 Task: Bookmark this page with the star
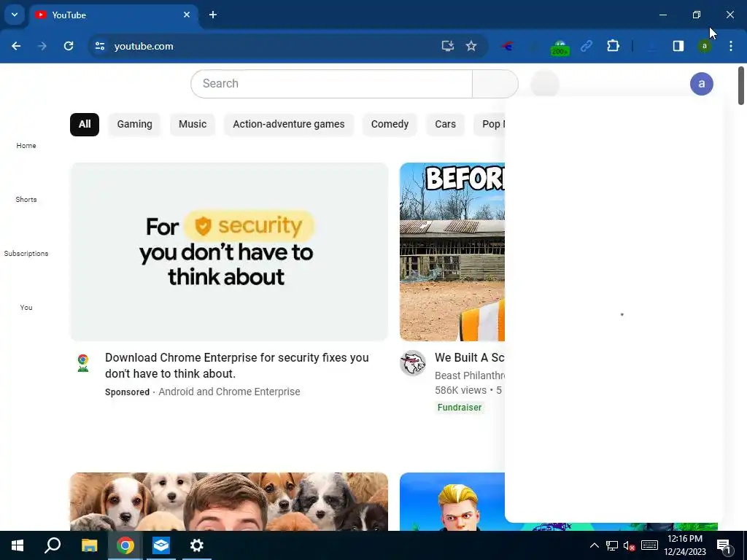471,46
